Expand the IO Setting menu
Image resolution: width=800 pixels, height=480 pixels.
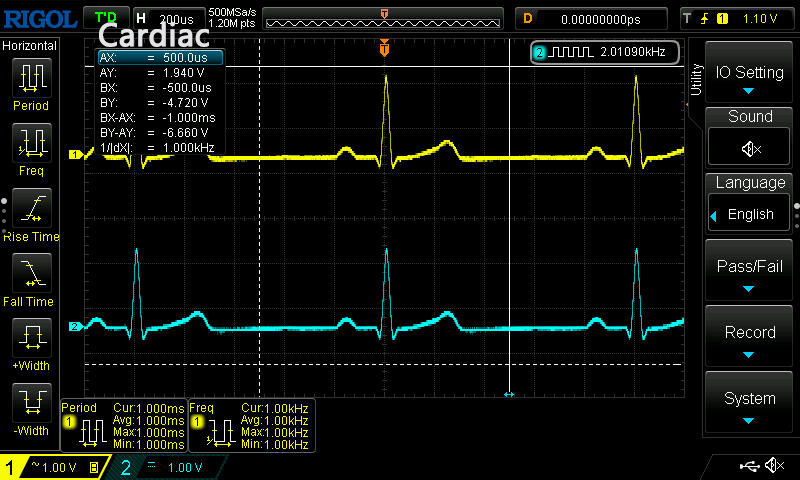click(749, 79)
